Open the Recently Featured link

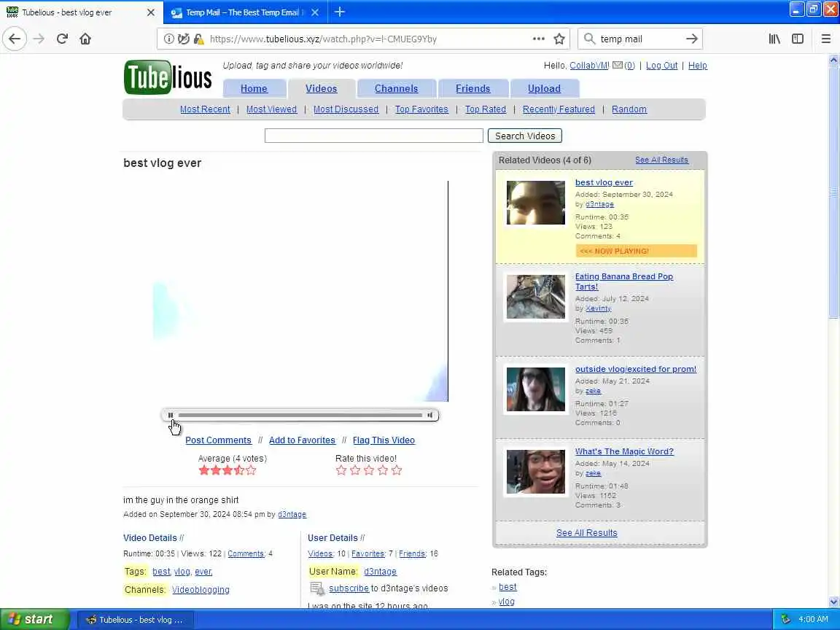click(x=559, y=109)
